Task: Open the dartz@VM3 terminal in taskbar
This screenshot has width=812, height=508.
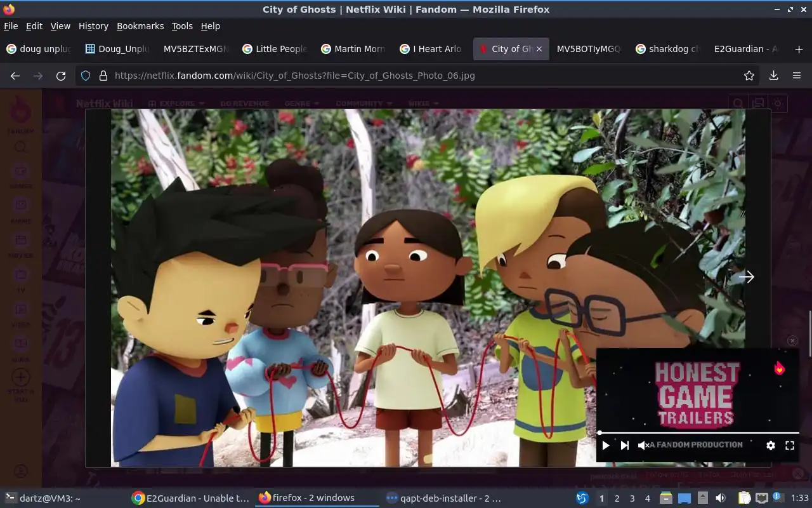Action: coord(43,498)
